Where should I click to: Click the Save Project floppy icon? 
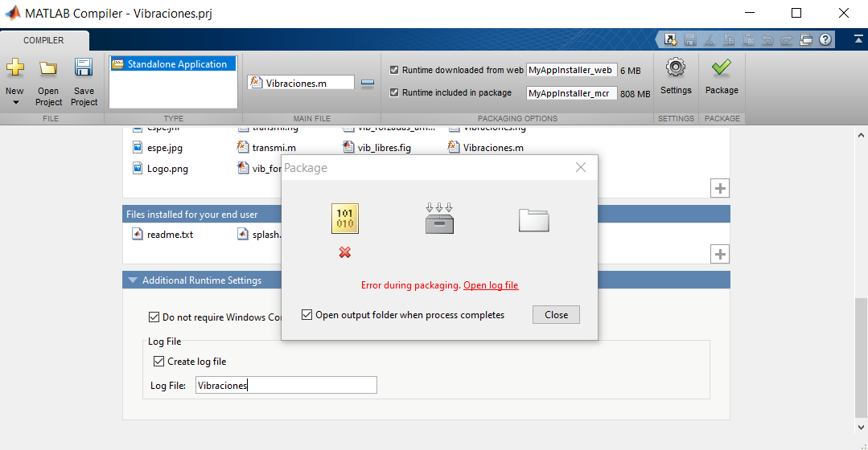[84, 67]
